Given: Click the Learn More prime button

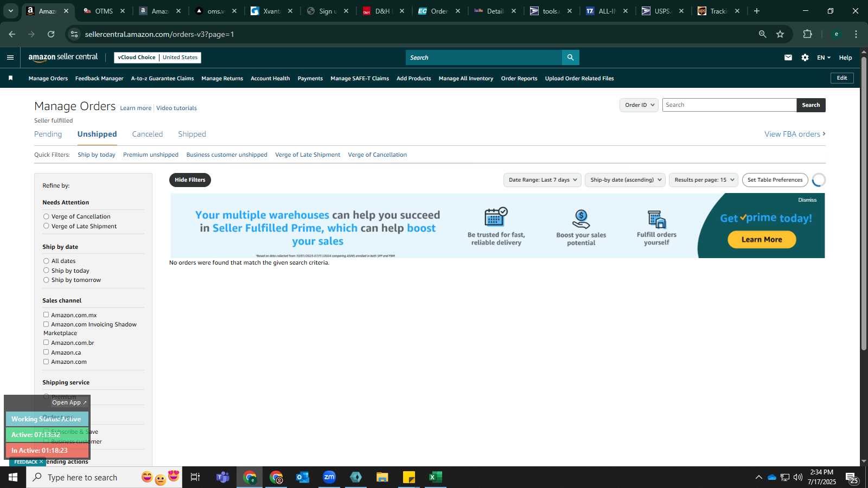Looking at the screenshot, I should click(762, 240).
